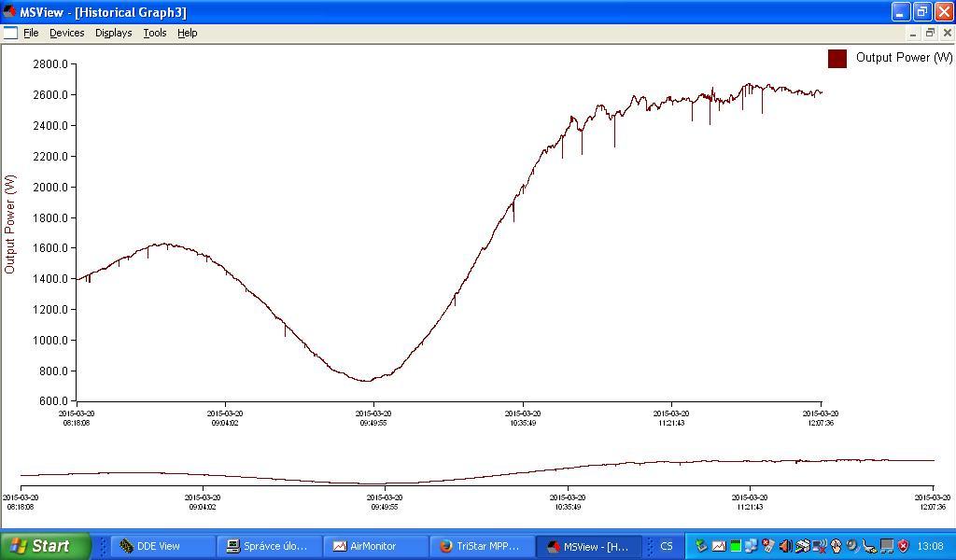This screenshot has height=560, width=956.
Task: Click the MSView document icon in menu bar
Action: (10, 33)
